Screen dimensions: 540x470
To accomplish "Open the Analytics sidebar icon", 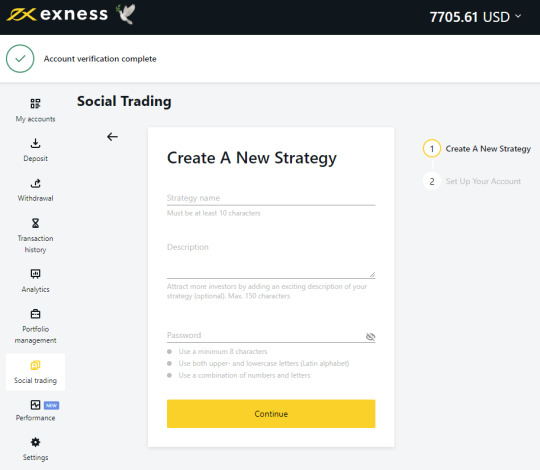I will click(35, 274).
